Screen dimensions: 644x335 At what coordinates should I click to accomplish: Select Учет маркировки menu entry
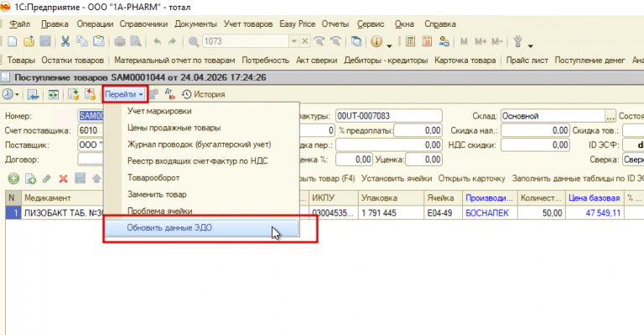pyautogui.click(x=201, y=111)
